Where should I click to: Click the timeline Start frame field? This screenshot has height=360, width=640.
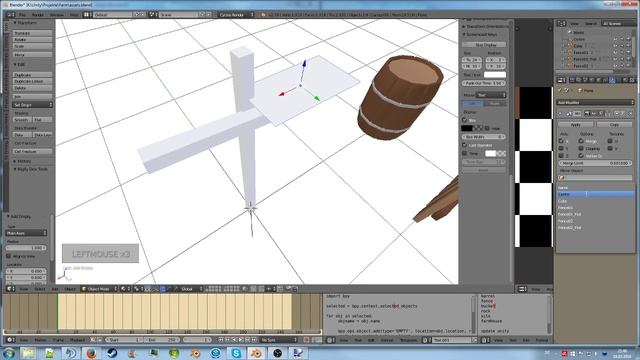[x=125, y=340]
